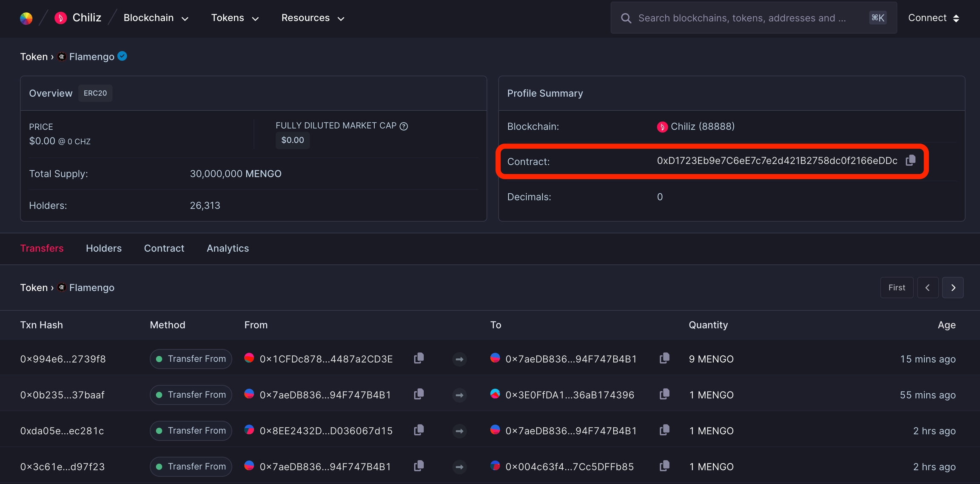Screen dimensions: 980x484
Task: Click the First page button
Action: [896, 288]
